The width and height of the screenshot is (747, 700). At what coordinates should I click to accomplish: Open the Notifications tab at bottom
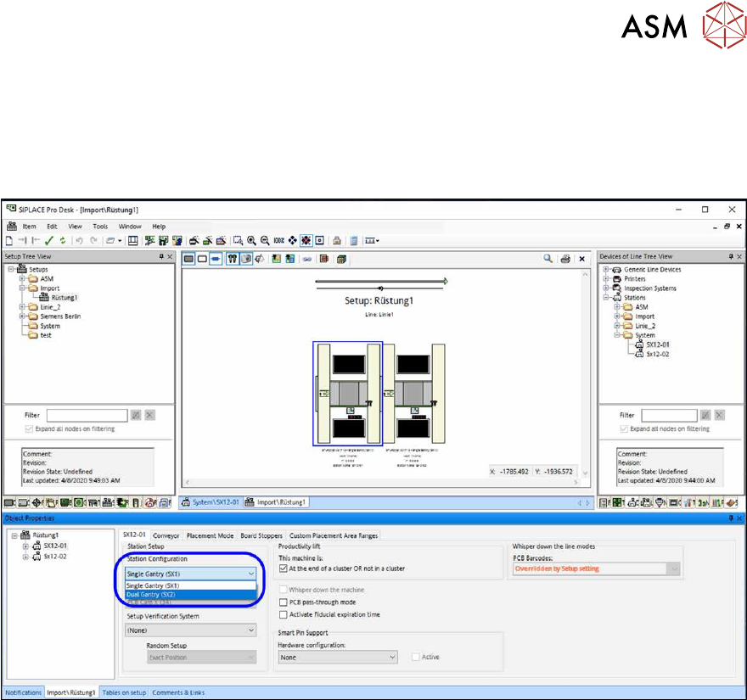(24, 693)
